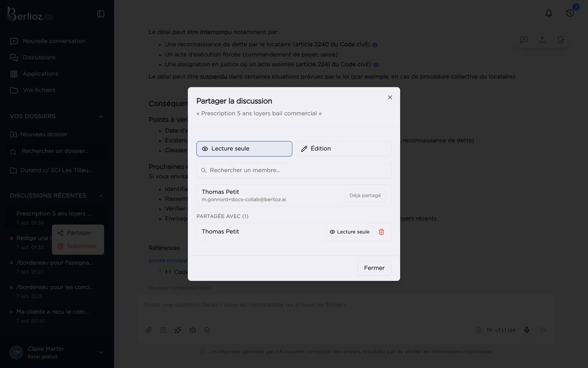
Task: Open the history clock icon
Action: point(570,13)
